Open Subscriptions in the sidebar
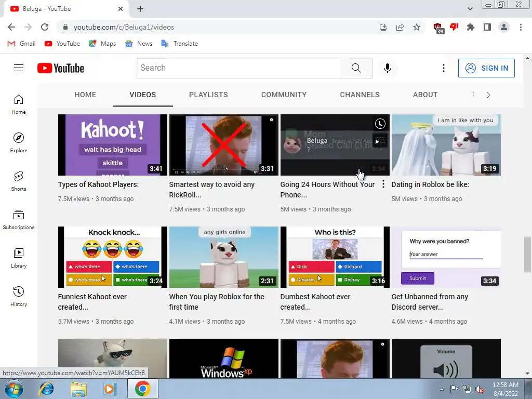 click(x=19, y=220)
